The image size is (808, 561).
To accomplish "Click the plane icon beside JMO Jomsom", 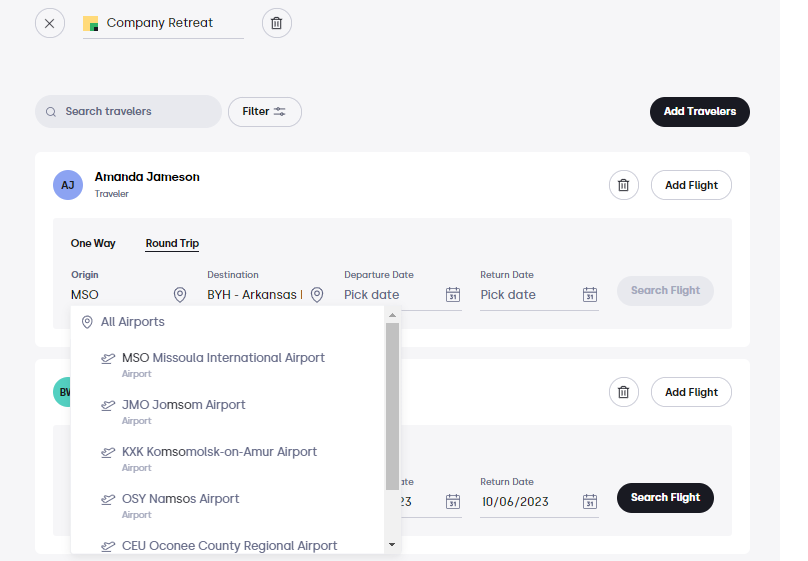I will 108,405.
